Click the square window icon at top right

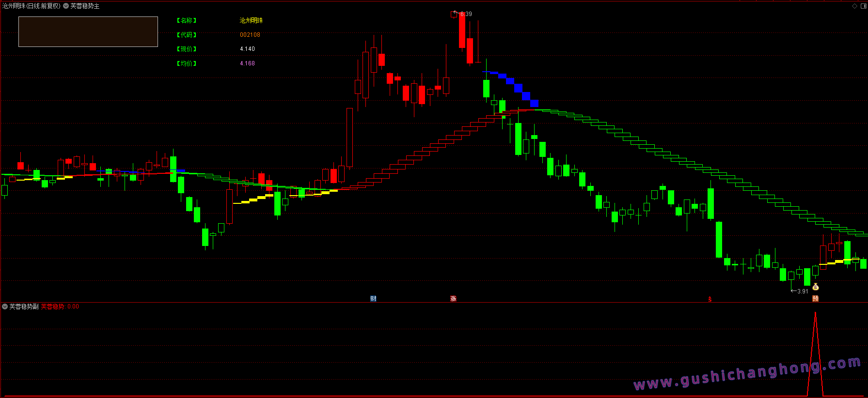[x=864, y=6]
